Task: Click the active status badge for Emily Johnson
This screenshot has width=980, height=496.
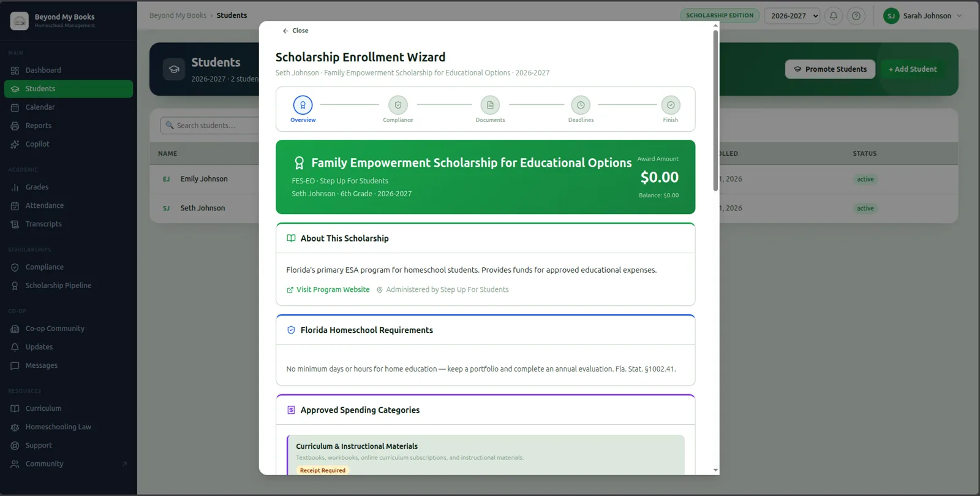Action: 865,179
